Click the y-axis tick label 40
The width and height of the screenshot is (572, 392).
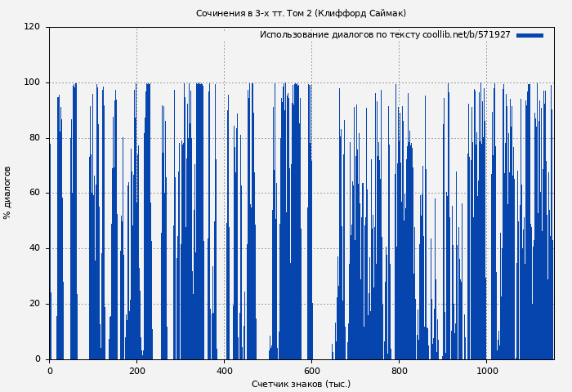34,248
